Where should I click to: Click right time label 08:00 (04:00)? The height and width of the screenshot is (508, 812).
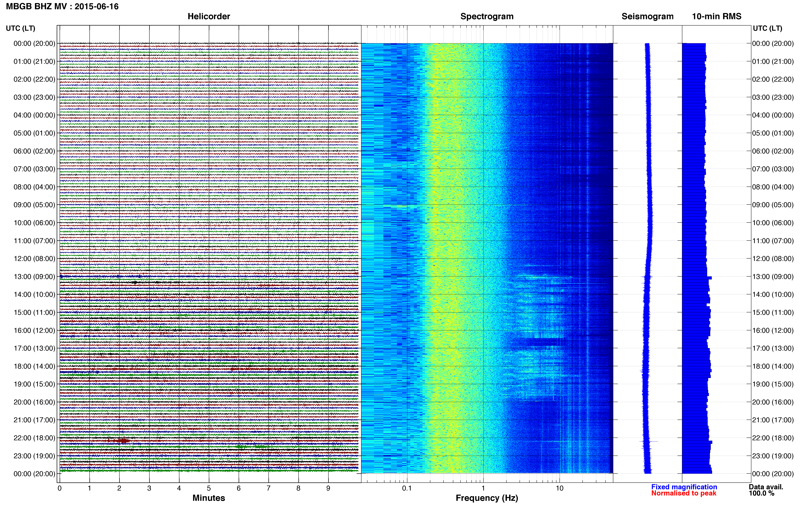[x=773, y=187]
